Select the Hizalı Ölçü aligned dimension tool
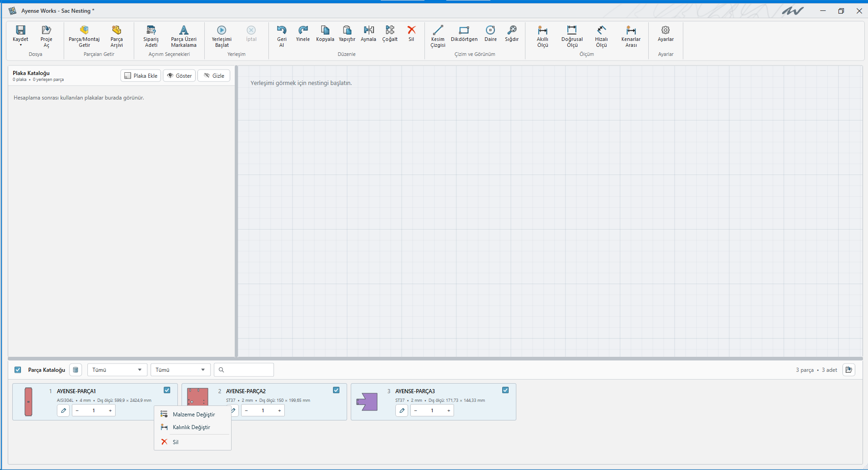This screenshot has height=470, width=868. pos(601,36)
